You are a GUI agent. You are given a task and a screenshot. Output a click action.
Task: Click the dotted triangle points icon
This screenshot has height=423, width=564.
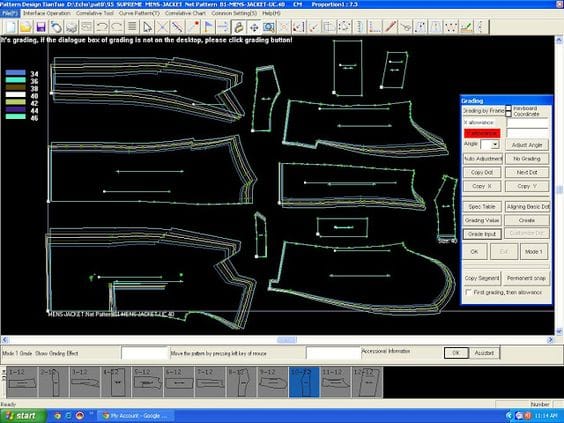point(451,27)
